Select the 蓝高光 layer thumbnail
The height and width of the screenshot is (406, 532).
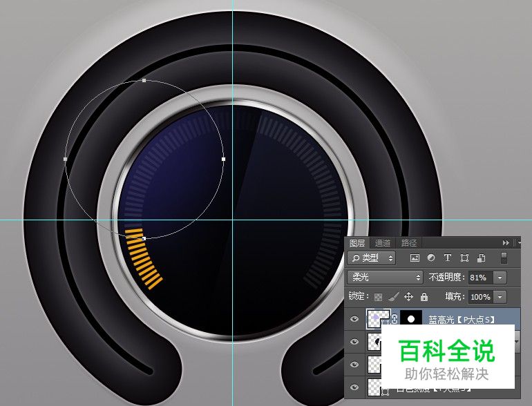pos(379,319)
